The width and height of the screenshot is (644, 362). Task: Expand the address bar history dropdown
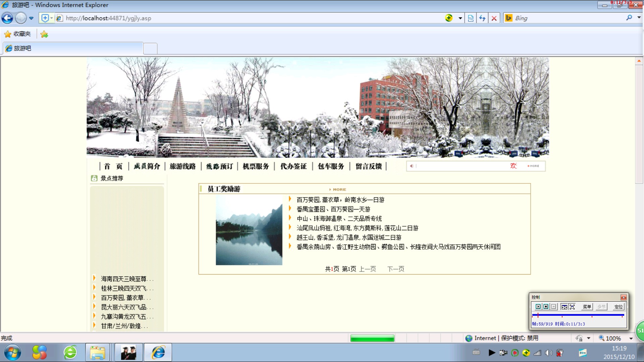pos(460,18)
